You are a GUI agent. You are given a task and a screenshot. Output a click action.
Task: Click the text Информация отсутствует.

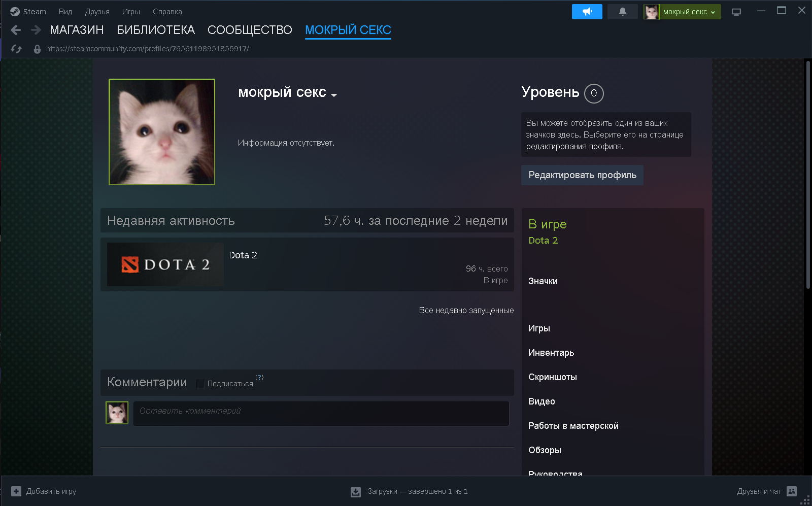(x=286, y=143)
